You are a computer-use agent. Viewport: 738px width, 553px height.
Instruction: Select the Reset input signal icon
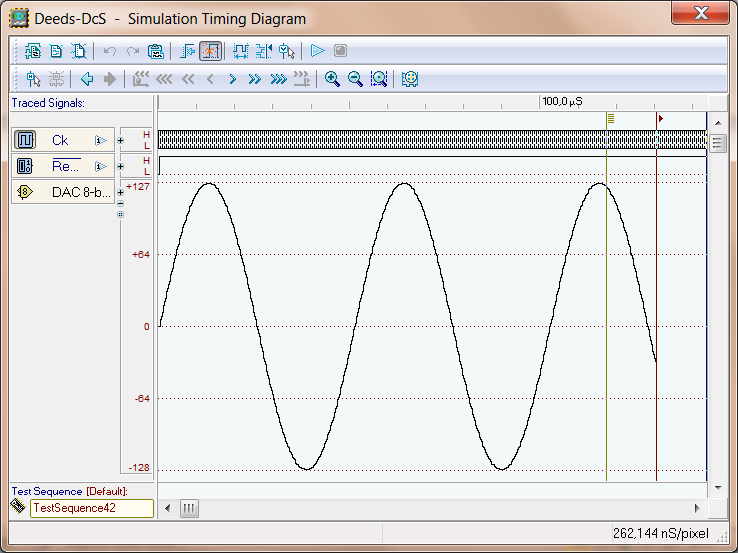pos(25,166)
